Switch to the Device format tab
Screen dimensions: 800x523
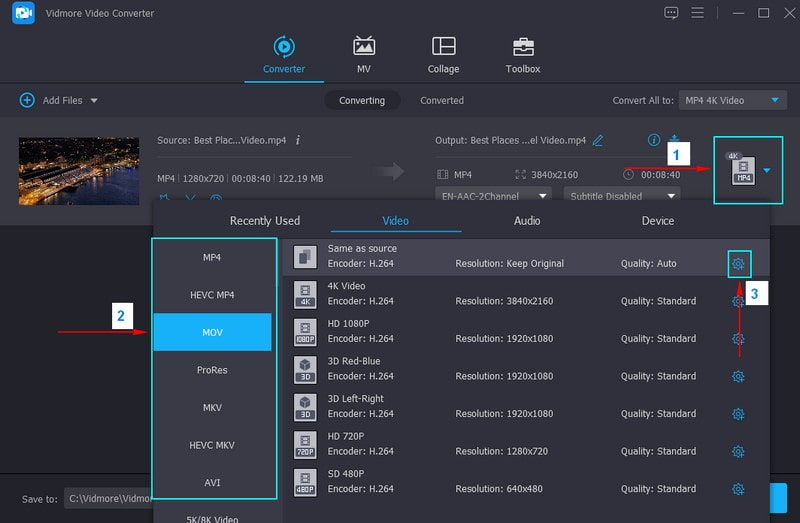pos(658,221)
